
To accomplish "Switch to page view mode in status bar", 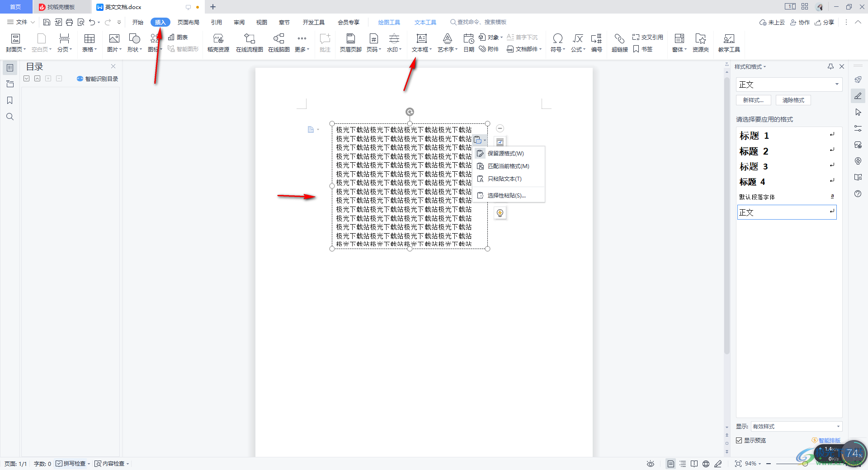I will click(x=671, y=464).
